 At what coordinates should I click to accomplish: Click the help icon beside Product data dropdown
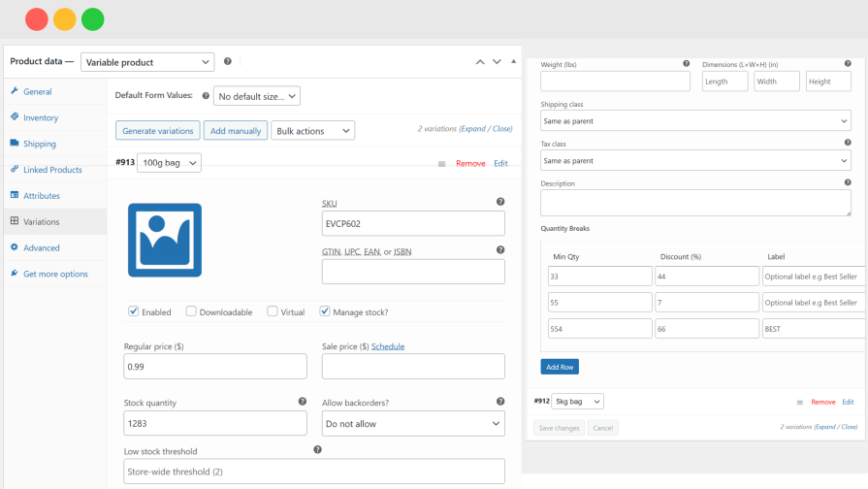tap(227, 61)
